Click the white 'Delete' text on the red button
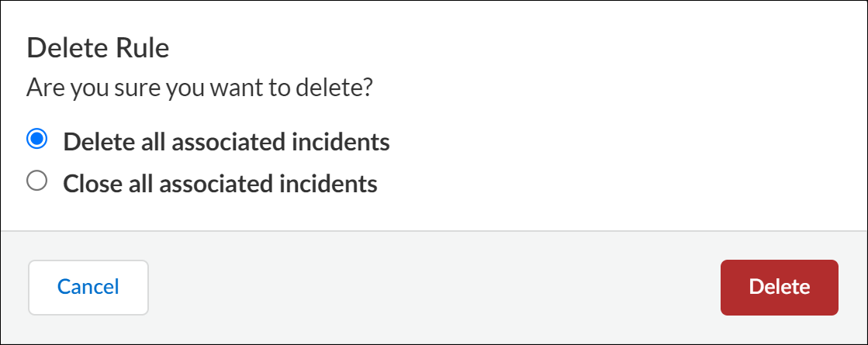Screen dimensions: 868x345 (779, 288)
